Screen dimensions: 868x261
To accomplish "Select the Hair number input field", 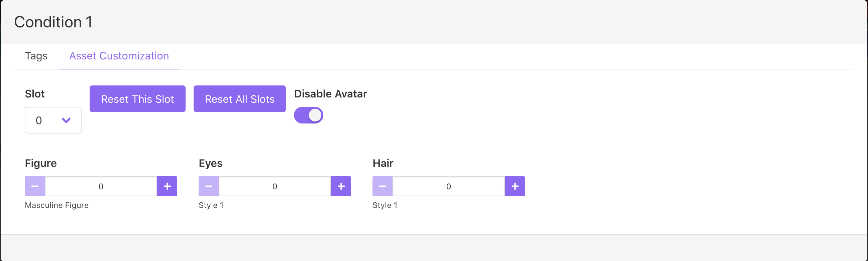I will coord(448,186).
